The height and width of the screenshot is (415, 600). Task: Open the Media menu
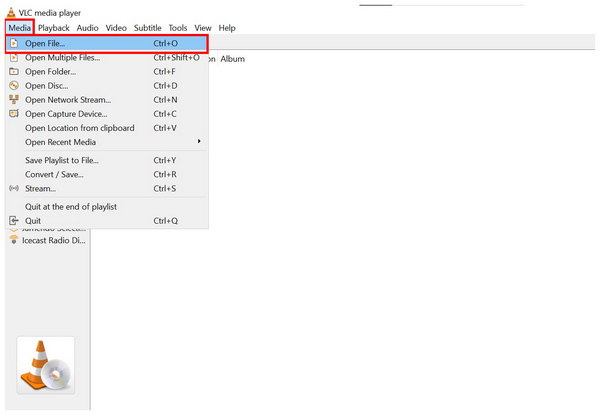pos(20,28)
